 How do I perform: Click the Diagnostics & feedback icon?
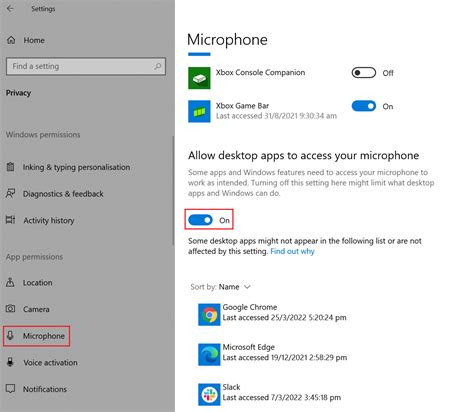[x=11, y=193]
